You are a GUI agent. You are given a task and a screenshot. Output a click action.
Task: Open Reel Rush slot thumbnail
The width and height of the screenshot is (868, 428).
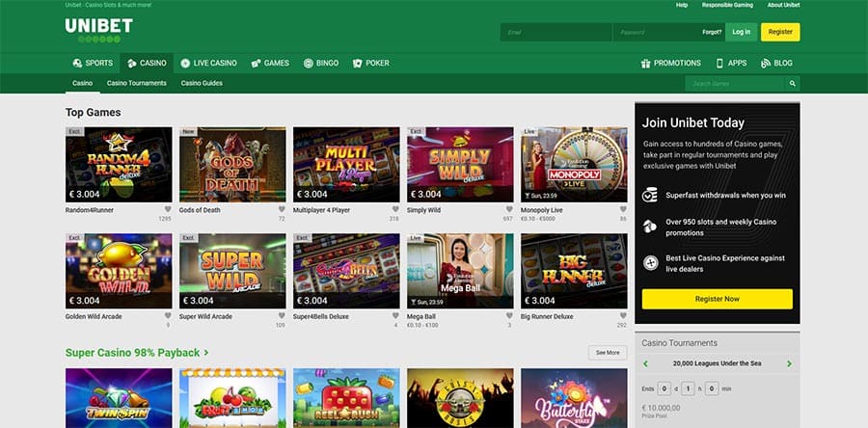346,398
